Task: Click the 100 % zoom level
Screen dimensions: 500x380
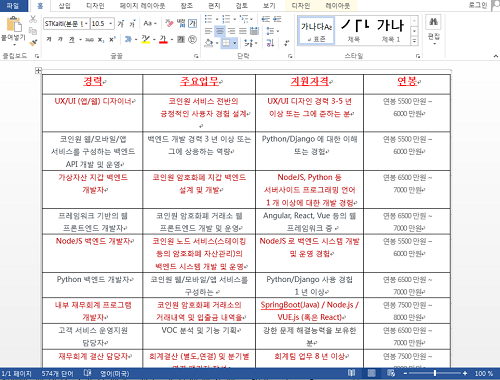Action: 484,373
